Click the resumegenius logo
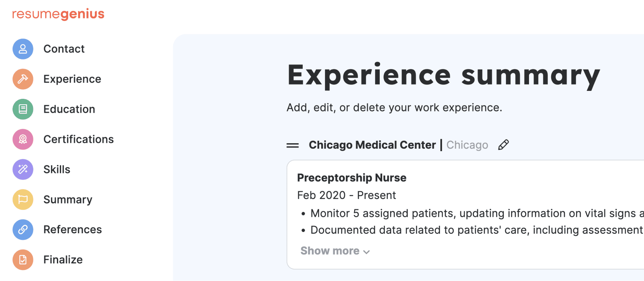 58,14
